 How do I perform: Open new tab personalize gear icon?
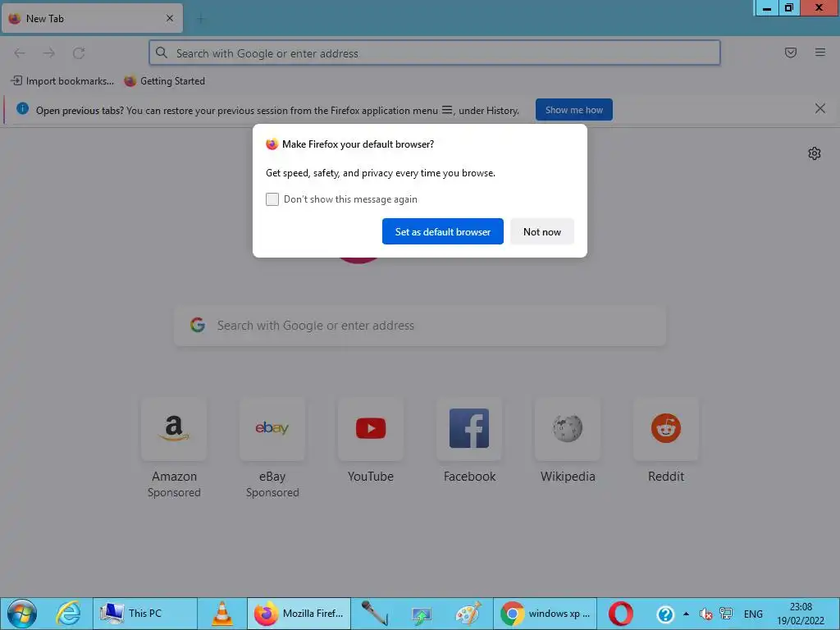(815, 153)
